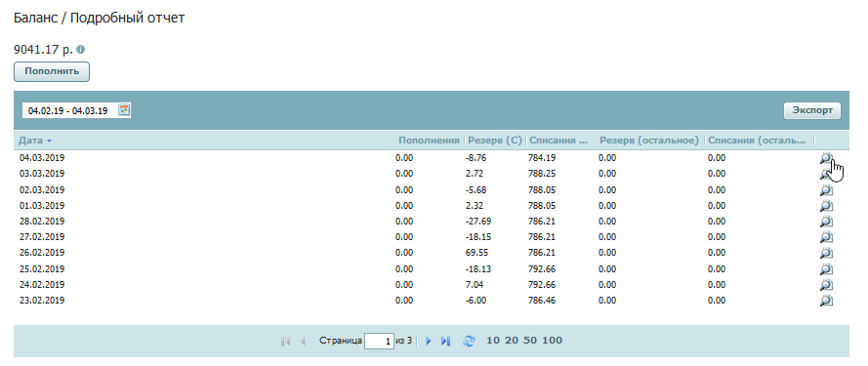Viewport: 868px width, 366px height.
Task: Jump to last page arrow
Action: (x=445, y=341)
